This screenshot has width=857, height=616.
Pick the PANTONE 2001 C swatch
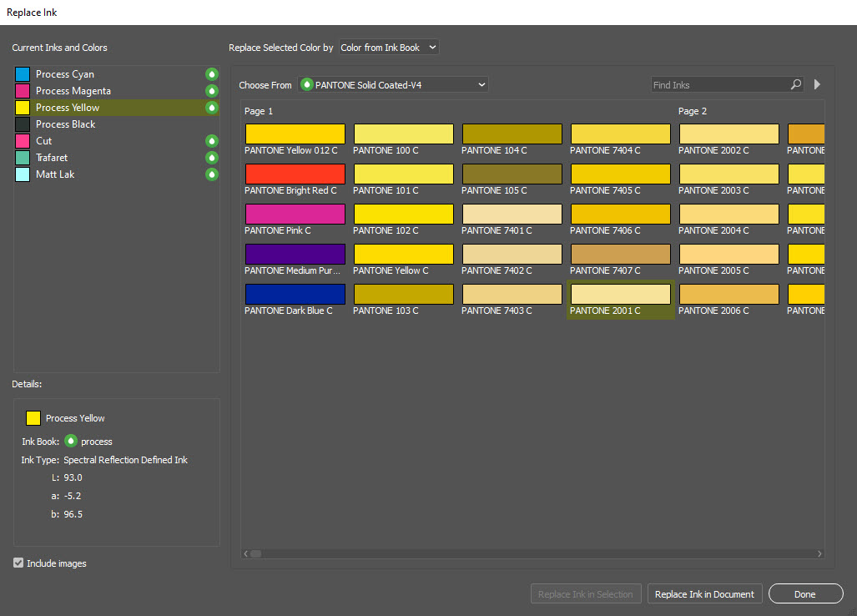click(x=620, y=294)
